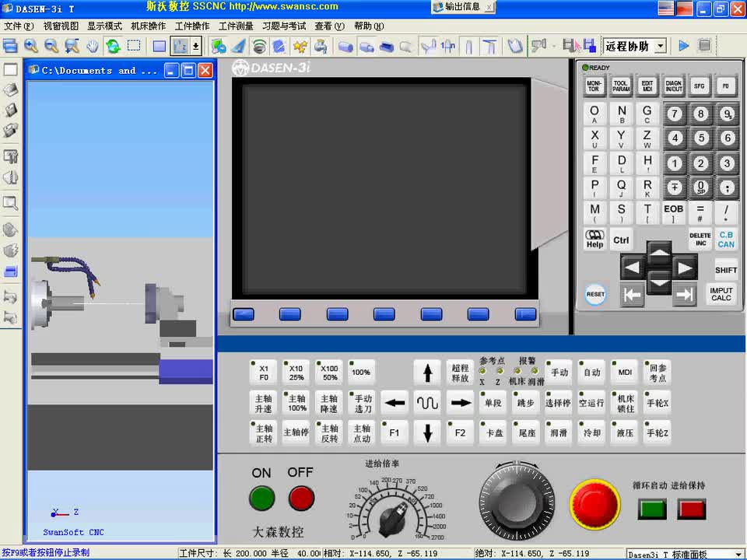
Task: Click the blue cylinder workpiece toolbar icon
Action: 345,47
